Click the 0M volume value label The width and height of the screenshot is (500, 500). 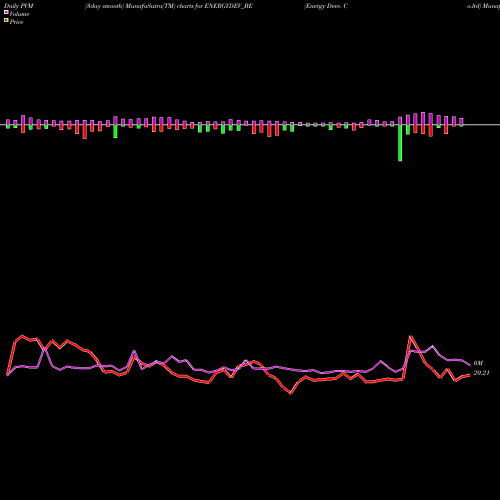(478, 363)
